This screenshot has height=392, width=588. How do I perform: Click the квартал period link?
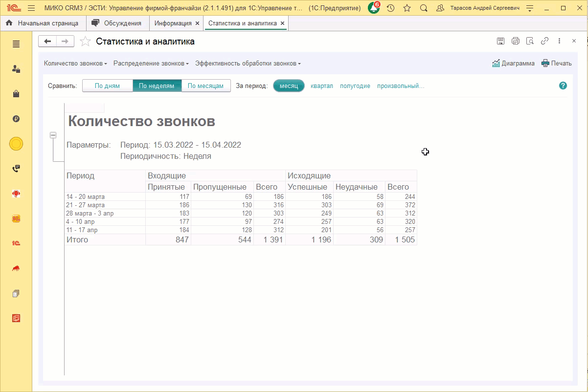pyautogui.click(x=321, y=86)
